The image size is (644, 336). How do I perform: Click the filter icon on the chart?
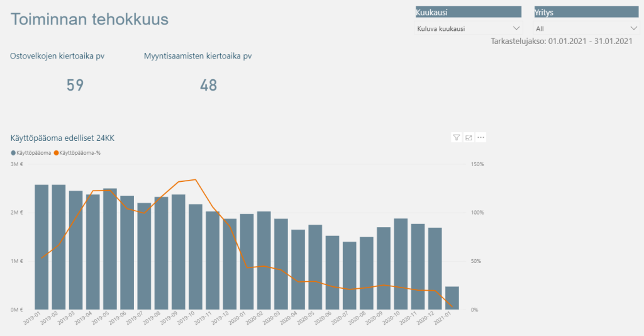pos(457,137)
